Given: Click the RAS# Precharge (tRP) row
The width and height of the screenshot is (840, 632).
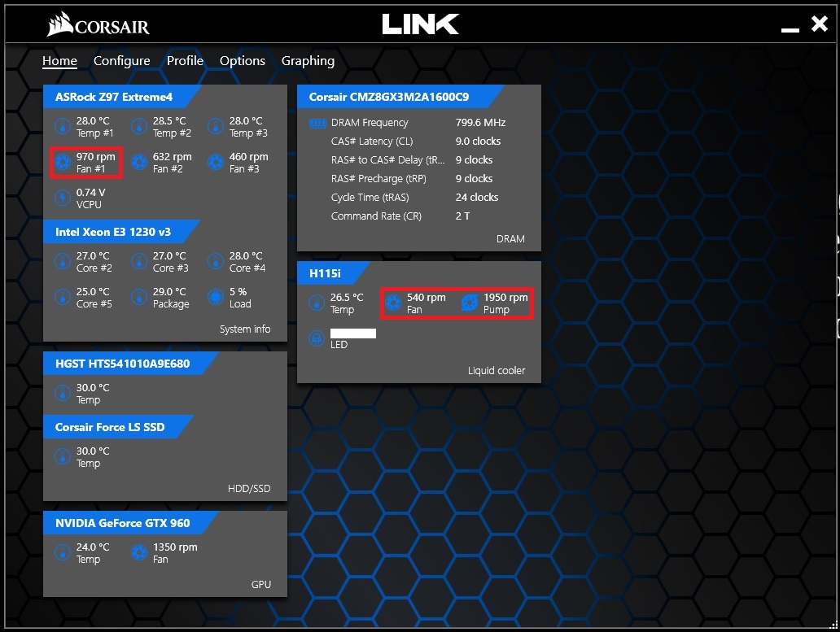Looking at the screenshot, I should 412,179.
